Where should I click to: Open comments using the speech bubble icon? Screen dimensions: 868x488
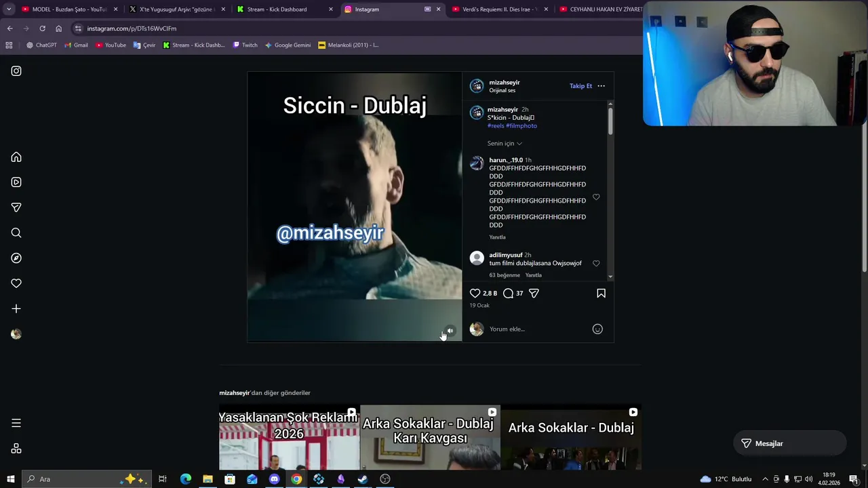(508, 293)
